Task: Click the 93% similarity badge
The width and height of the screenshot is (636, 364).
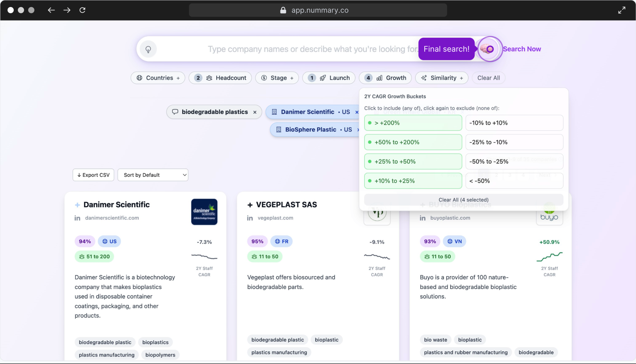Action: click(430, 242)
